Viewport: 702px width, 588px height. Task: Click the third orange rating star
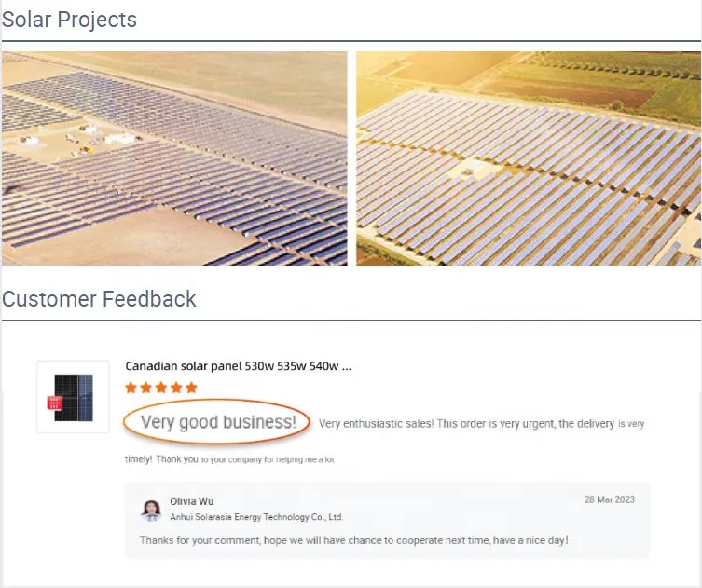tap(161, 388)
